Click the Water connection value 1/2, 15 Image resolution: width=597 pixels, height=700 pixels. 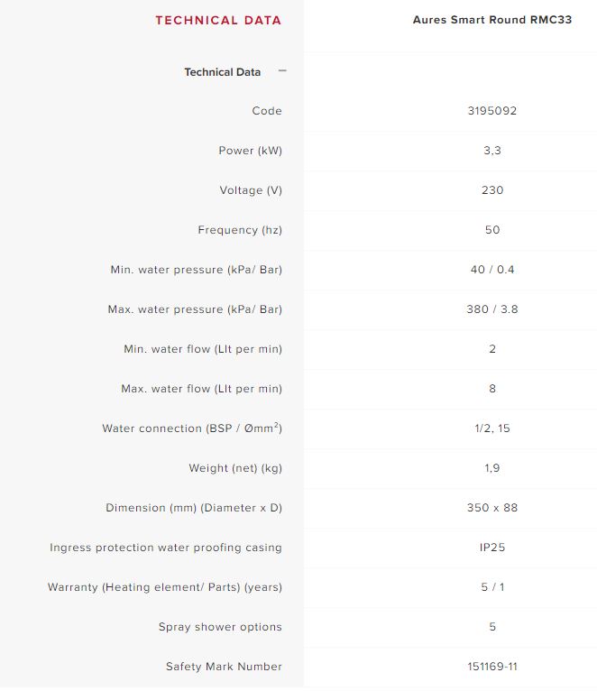pos(491,428)
